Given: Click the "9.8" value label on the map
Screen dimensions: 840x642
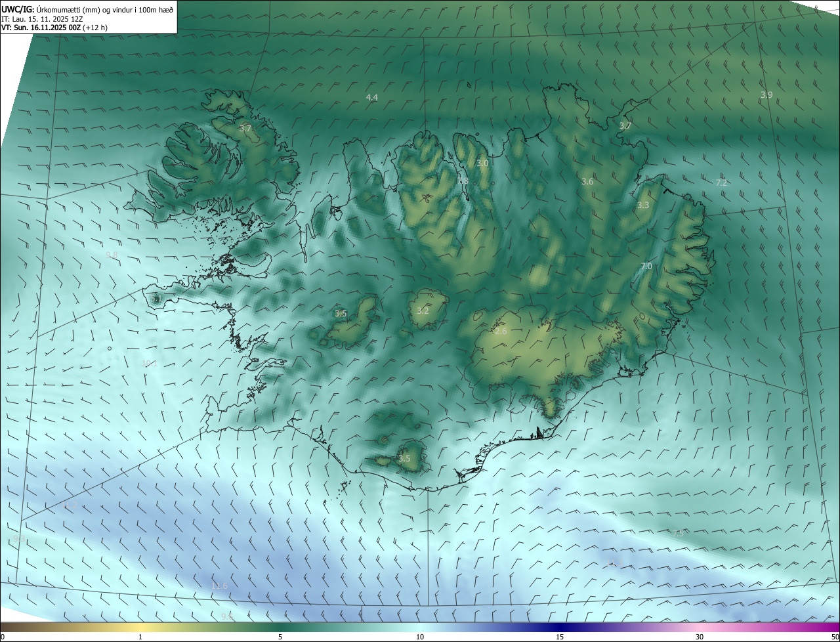Looking at the screenshot, I should [112, 255].
